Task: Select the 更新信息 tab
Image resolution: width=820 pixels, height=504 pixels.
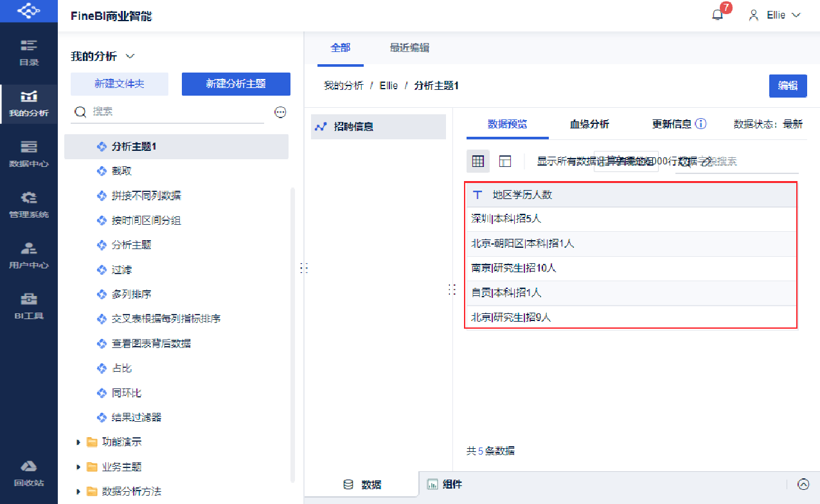Action: (x=672, y=124)
